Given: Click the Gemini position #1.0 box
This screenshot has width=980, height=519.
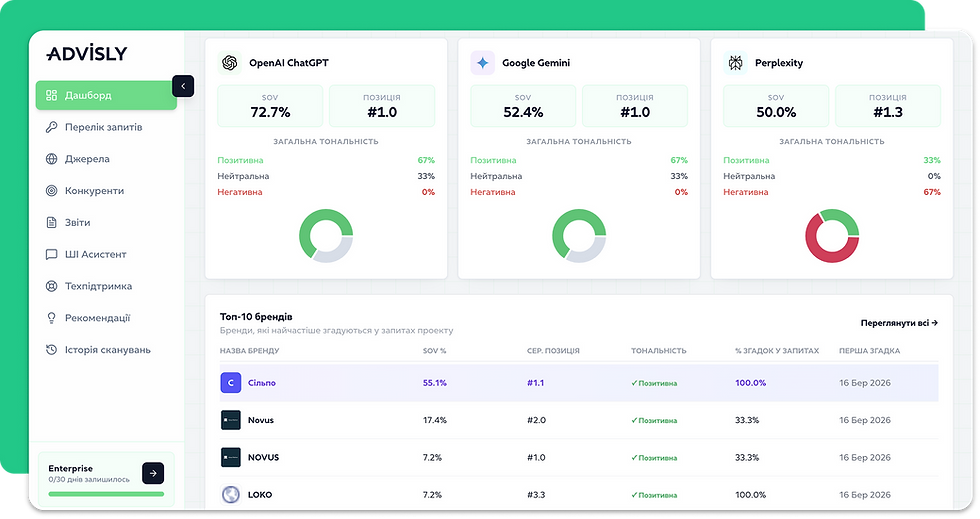Looking at the screenshot, I should pyautogui.click(x=635, y=106).
